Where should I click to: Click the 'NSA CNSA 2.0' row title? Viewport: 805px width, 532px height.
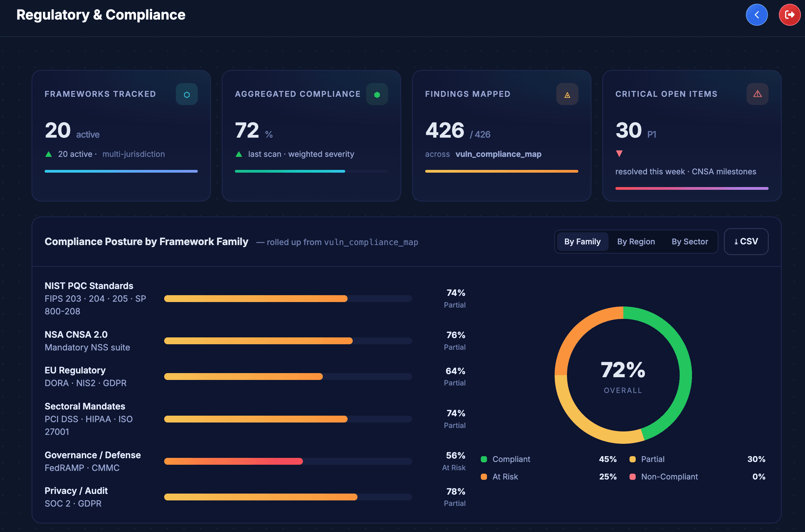tap(76, 335)
